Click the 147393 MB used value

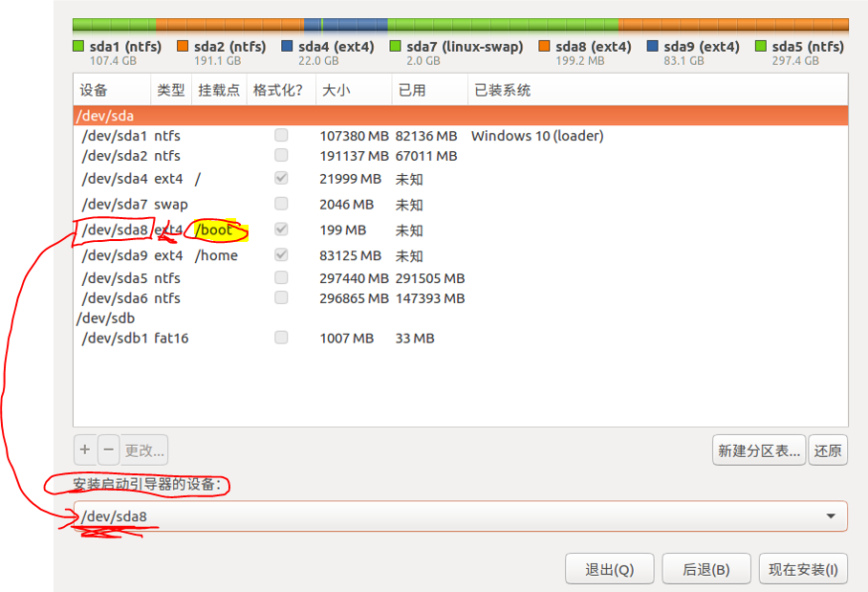pos(430,298)
